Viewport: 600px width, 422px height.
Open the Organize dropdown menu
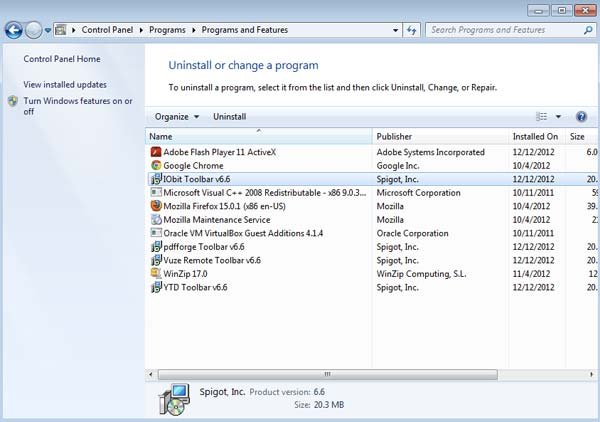pos(177,117)
